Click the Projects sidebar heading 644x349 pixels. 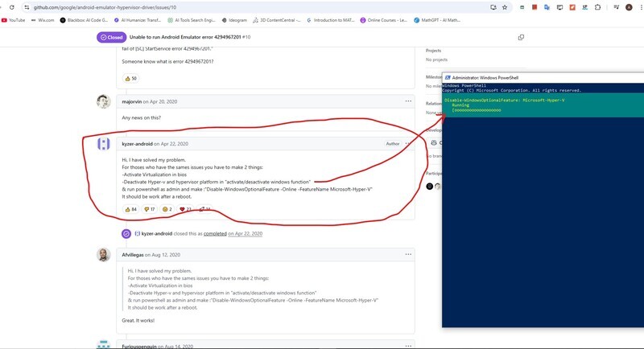pyautogui.click(x=433, y=51)
